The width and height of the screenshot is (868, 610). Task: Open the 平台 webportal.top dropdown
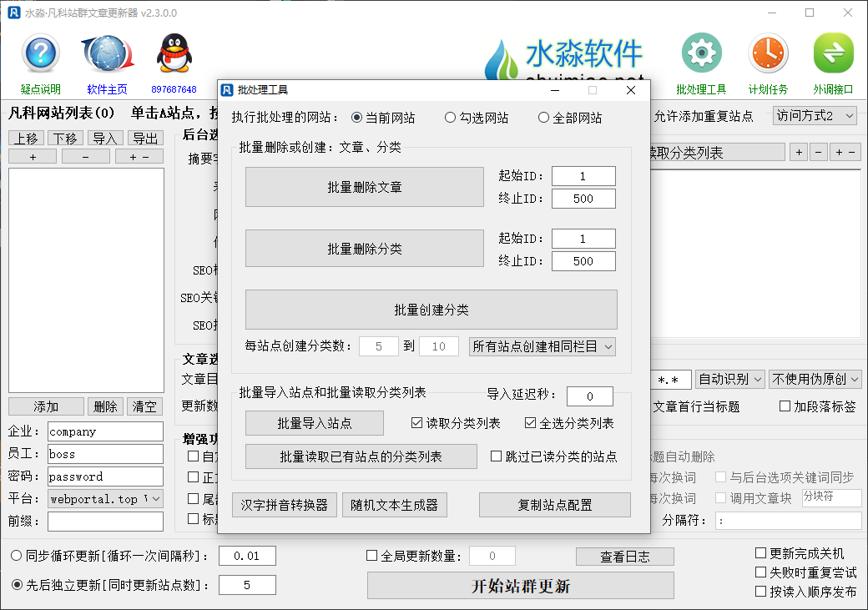tap(105, 499)
